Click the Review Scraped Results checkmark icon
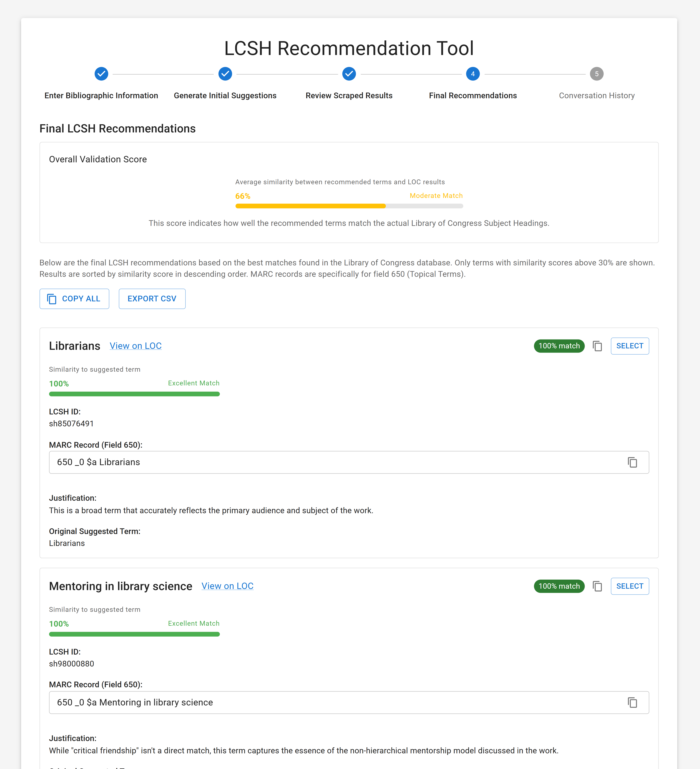The image size is (700, 769). tap(349, 74)
